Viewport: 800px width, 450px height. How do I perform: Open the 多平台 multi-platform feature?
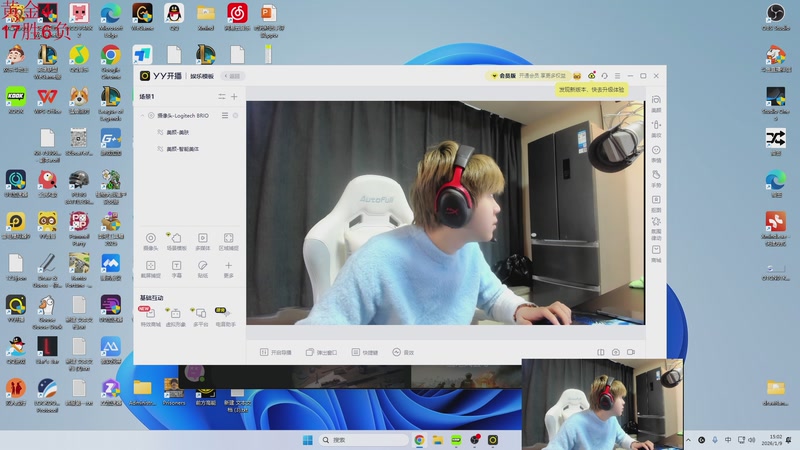201,317
